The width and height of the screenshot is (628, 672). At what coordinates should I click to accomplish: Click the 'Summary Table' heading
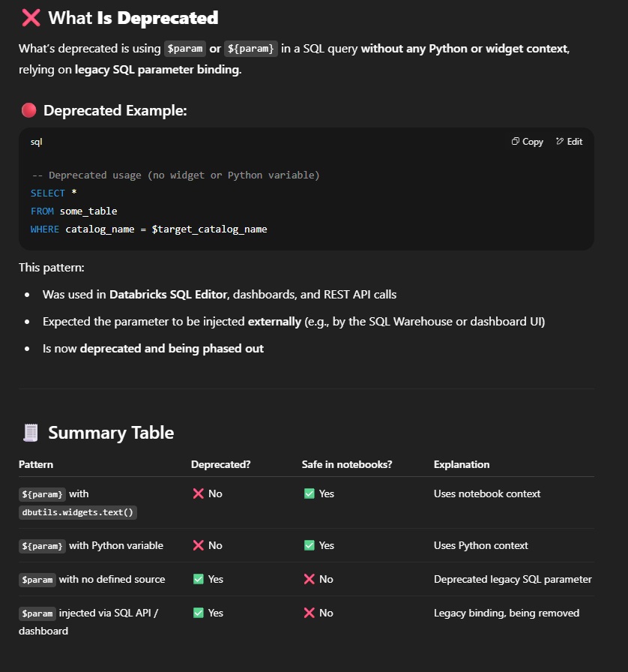110,432
